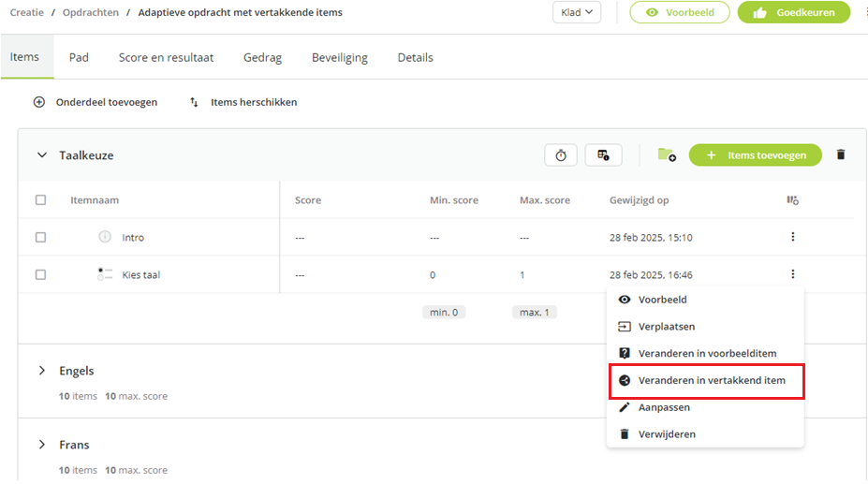Click the timer icon in Taalkeuze section
The height and width of the screenshot is (484, 868).
click(x=561, y=155)
